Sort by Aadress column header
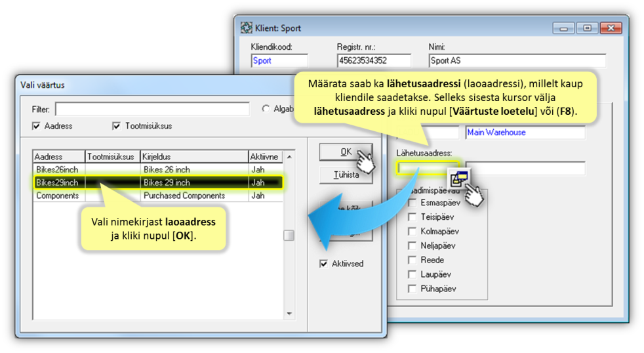Screen dimensions: 644x353 (x=59, y=157)
